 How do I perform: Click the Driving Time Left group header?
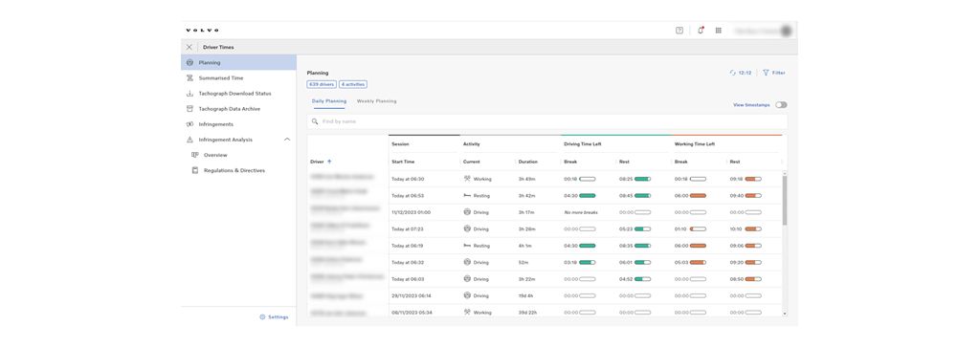tap(582, 144)
